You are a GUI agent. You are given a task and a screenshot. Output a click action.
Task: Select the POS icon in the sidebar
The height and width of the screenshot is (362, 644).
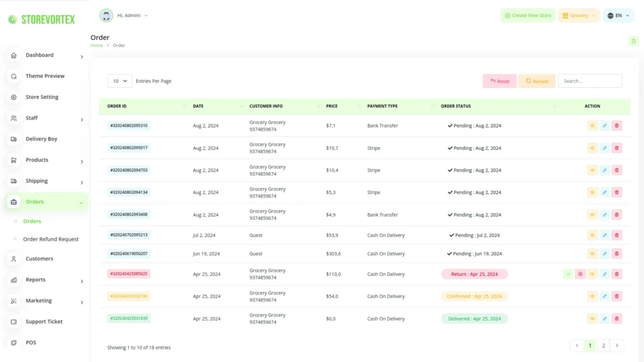point(13,343)
